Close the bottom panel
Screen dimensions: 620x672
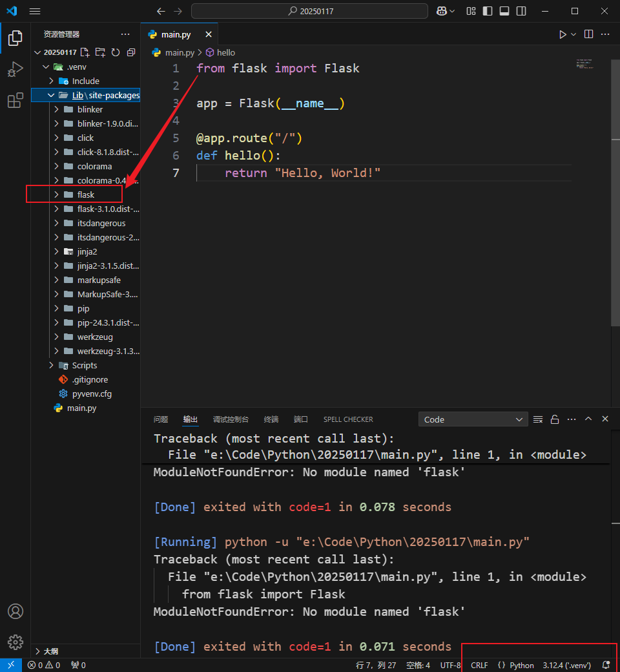605,419
